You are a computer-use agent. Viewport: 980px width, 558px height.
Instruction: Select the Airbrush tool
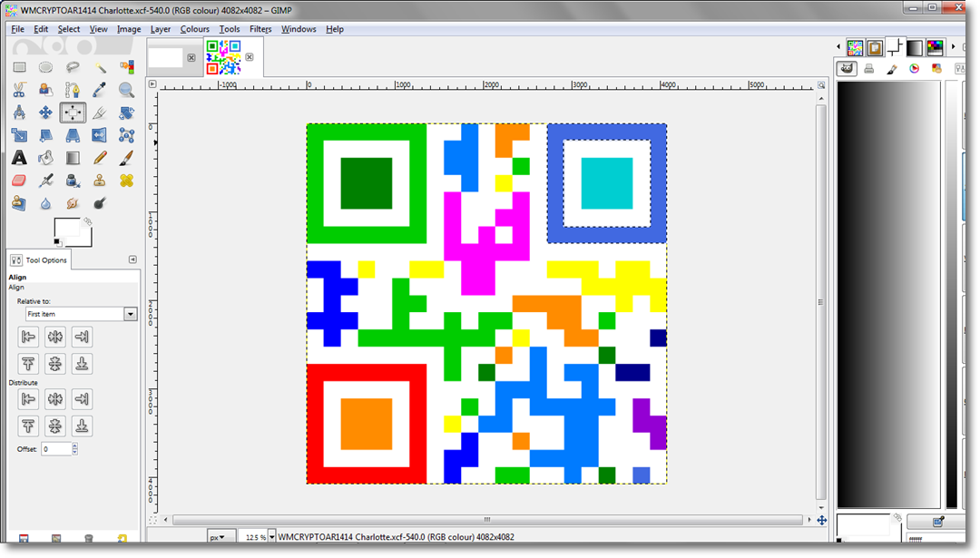pyautogui.click(x=45, y=181)
